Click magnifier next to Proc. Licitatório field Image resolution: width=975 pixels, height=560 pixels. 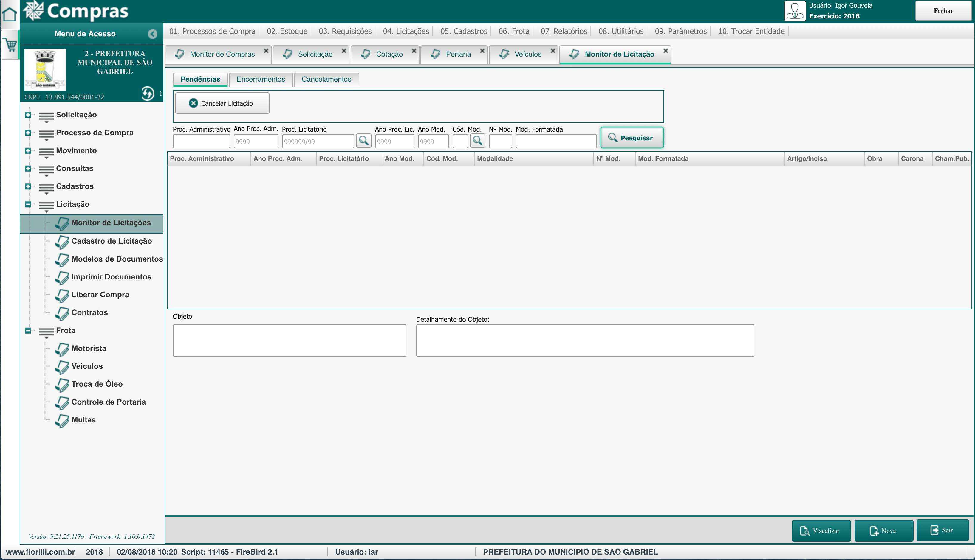tap(363, 141)
